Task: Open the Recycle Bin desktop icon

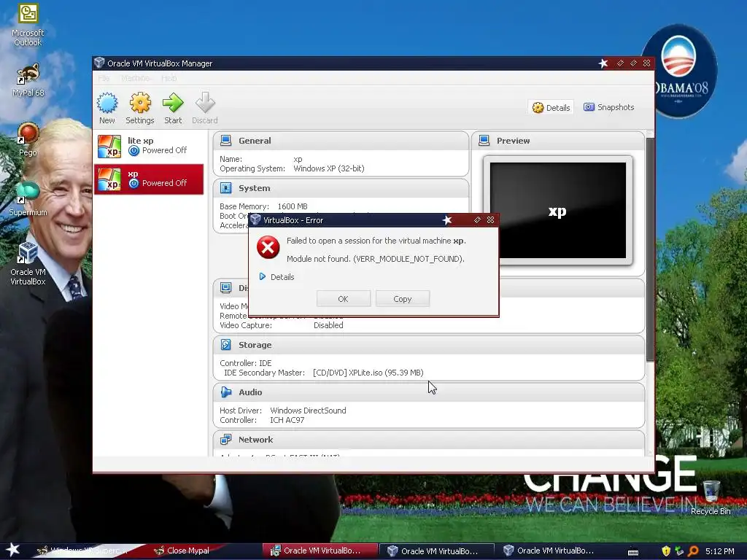Action: pyautogui.click(x=711, y=497)
